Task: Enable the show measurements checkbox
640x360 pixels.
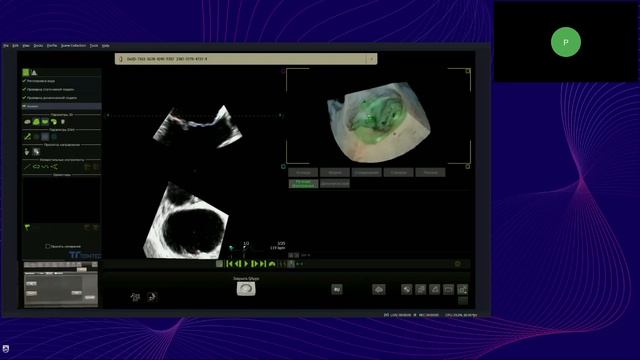Action: [x=48, y=247]
